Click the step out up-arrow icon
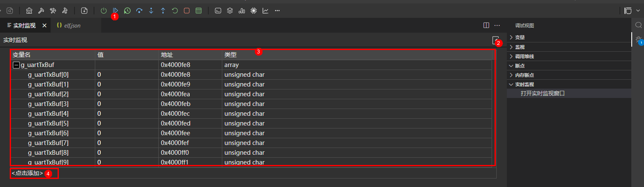 163,11
